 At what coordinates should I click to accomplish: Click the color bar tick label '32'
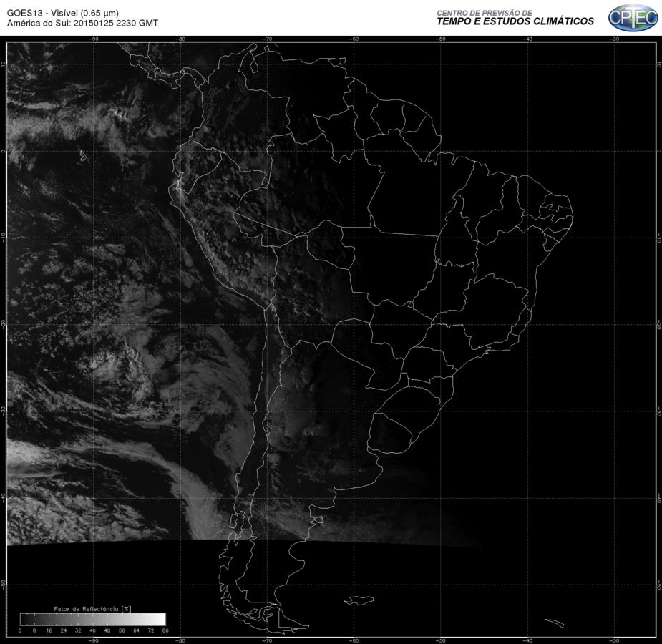(78, 630)
